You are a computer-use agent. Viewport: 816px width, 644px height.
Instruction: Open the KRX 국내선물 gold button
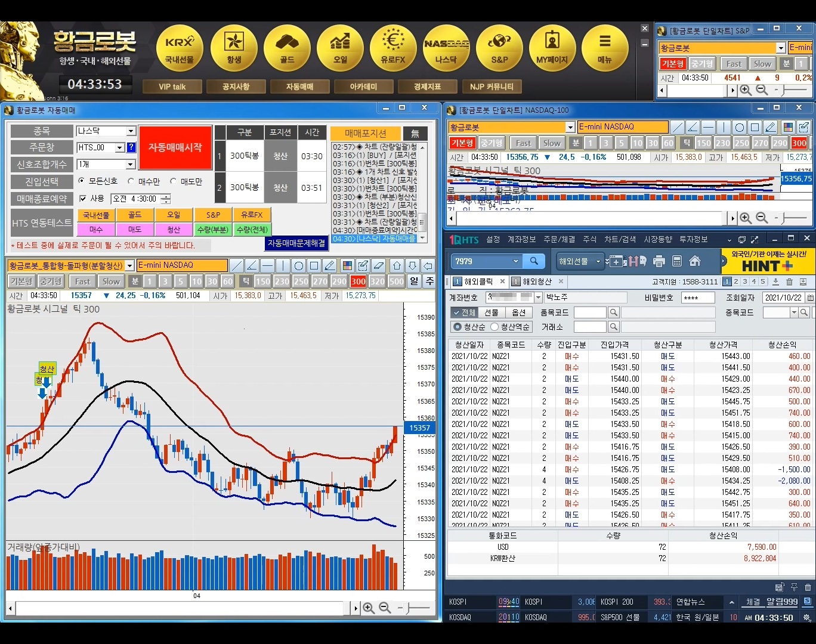tap(180, 48)
